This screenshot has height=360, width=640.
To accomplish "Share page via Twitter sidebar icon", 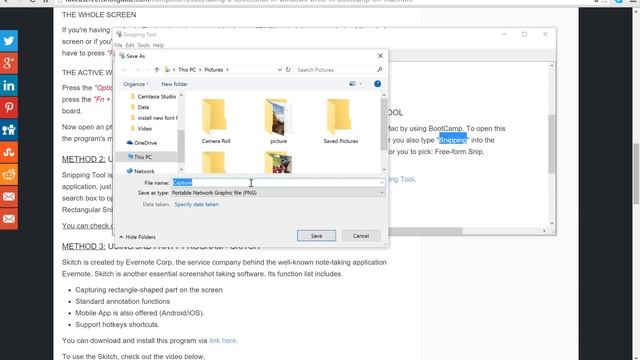I will point(9,40).
